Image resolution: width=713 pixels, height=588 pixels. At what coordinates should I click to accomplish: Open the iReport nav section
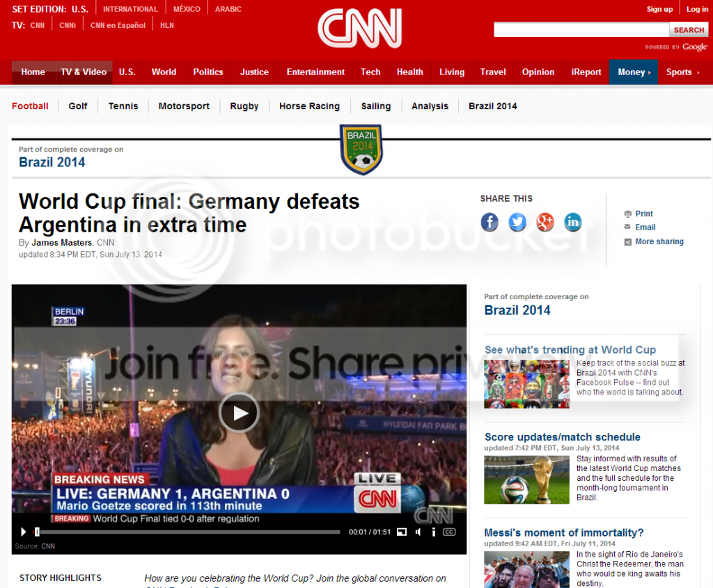coord(586,72)
